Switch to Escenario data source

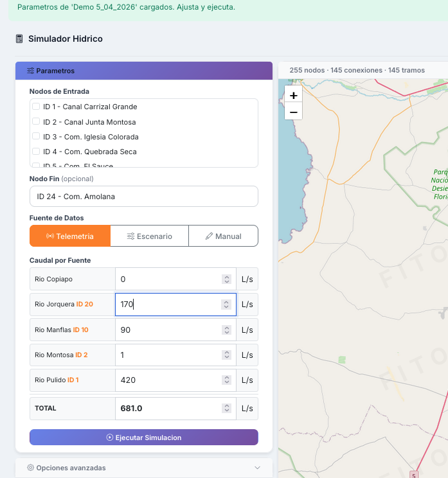click(x=149, y=236)
